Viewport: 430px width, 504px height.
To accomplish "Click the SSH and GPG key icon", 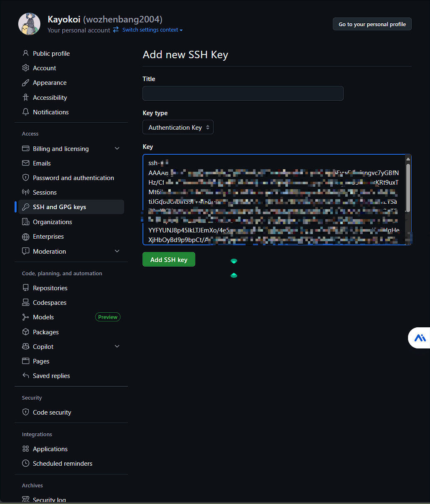I will click(x=26, y=207).
